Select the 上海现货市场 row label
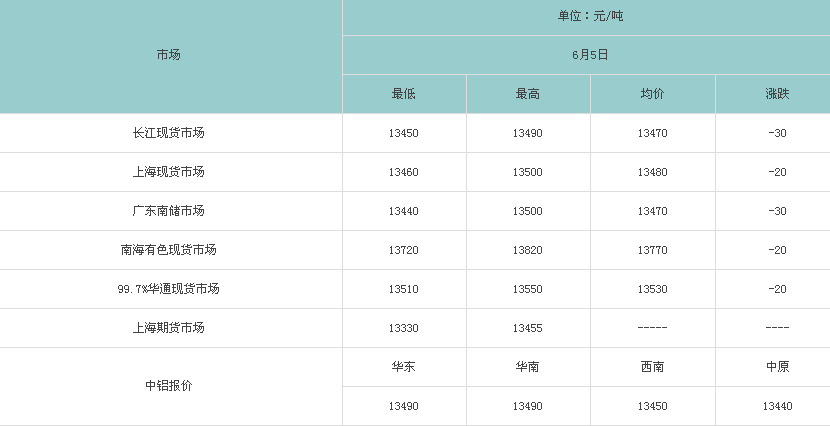The image size is (830, 426). click(168, 172)
